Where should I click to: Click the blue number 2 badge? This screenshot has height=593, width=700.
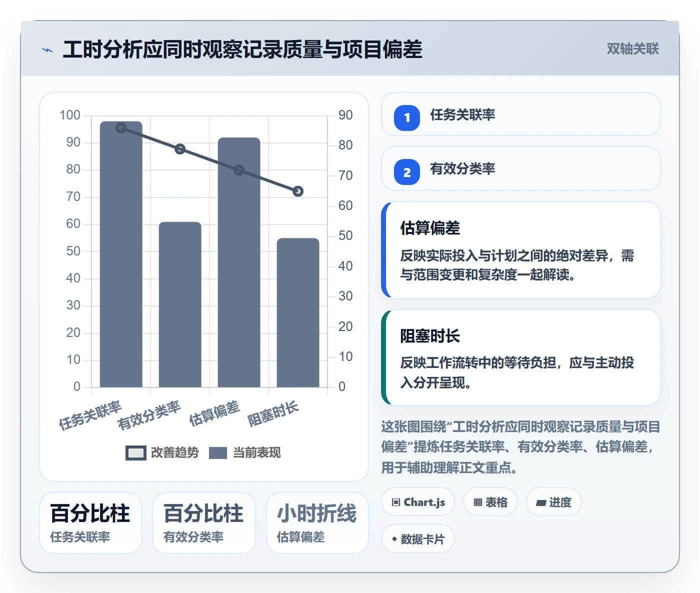(x=407, y=172)
